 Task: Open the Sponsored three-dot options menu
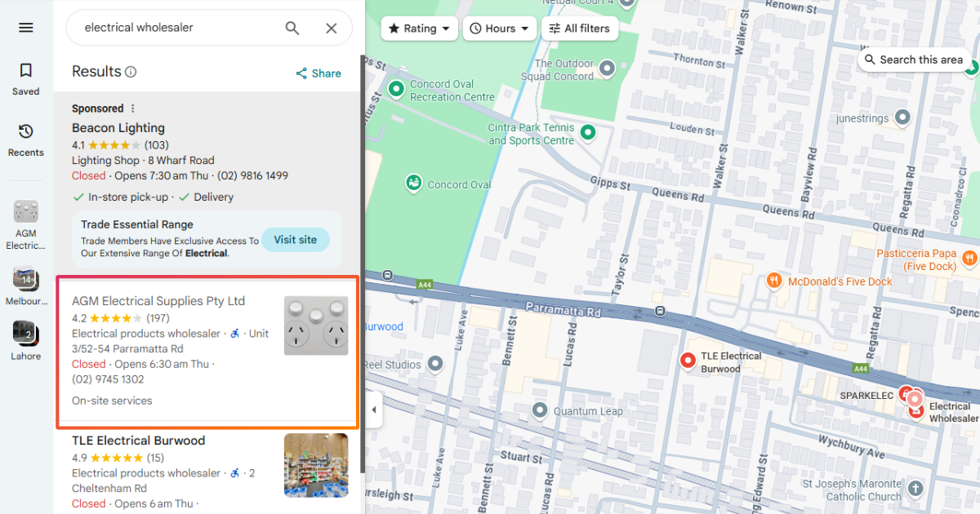coord(133,109)
